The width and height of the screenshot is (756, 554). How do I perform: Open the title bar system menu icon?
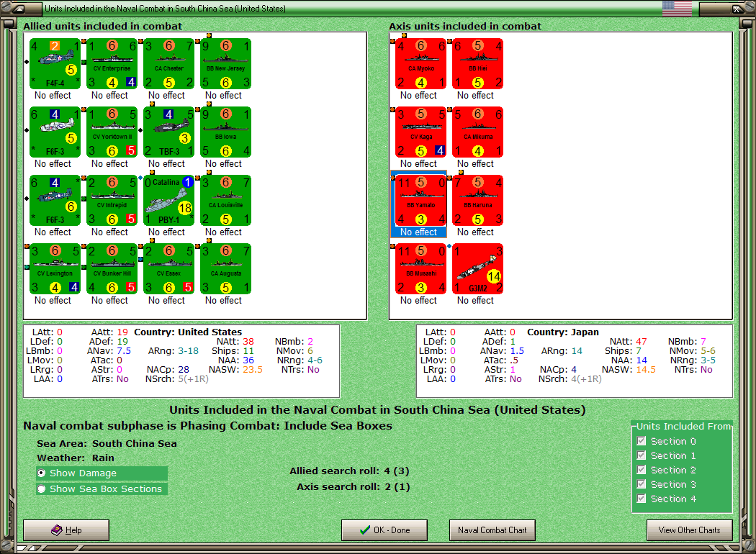18,9
